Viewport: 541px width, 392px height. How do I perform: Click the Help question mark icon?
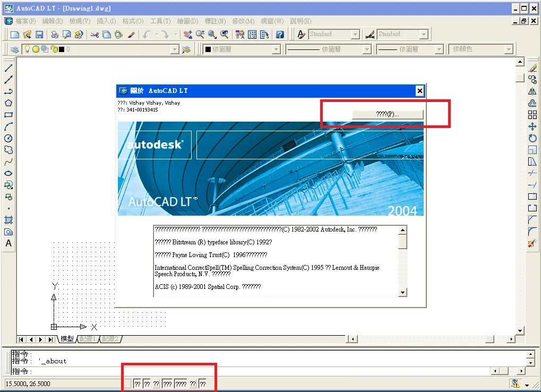point(280,35)
